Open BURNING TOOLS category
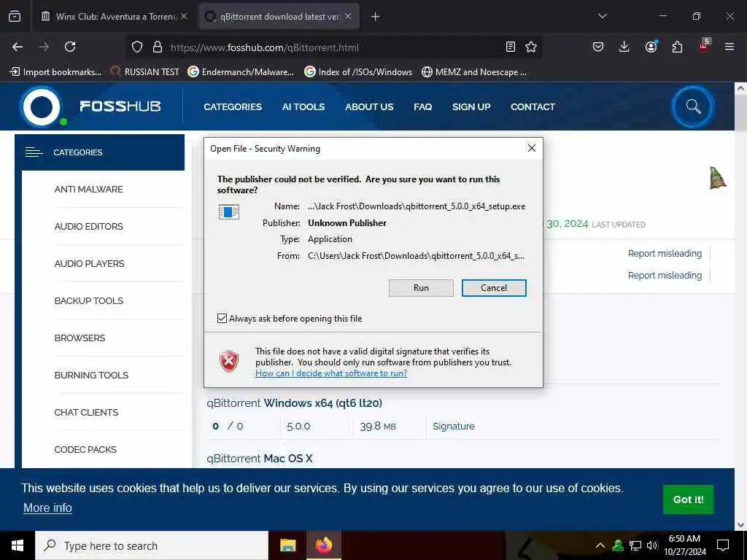This screenshot has height=560, width=747. point(91,375)
